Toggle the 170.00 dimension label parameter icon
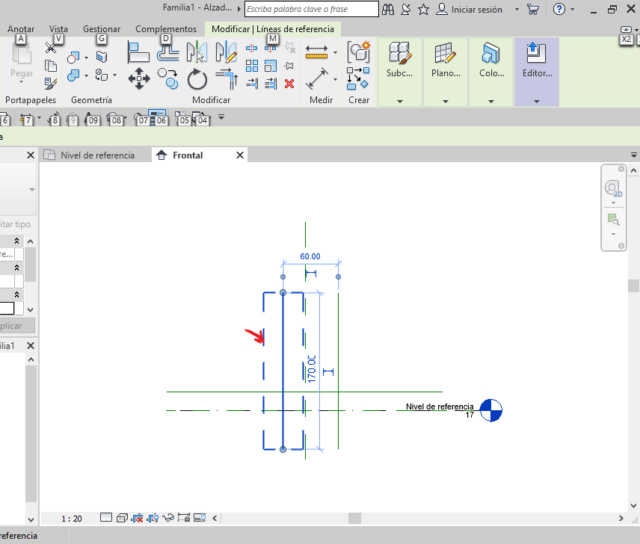Viewport: 640px width, 544px height. click(328, 372)
